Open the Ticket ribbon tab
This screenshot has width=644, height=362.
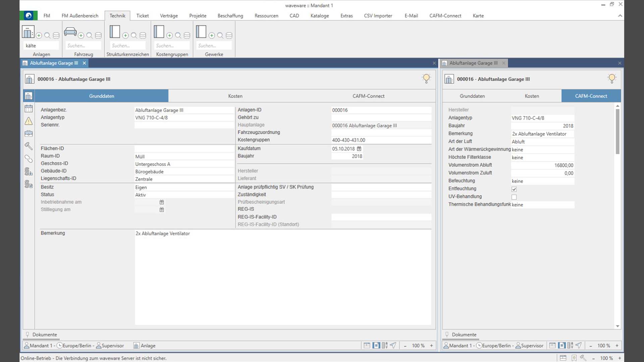point(142,16)
